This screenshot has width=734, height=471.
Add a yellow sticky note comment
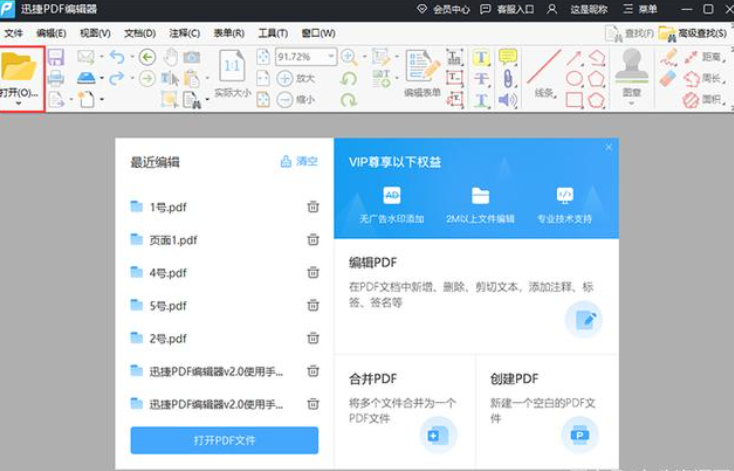pyautogui.click(x=508, y=57)
